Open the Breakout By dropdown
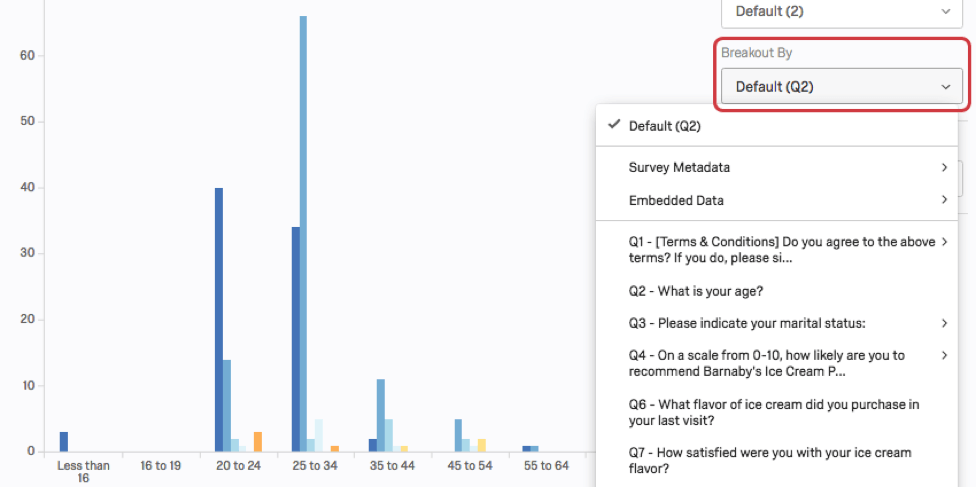This screenshot has width=976, height=487. tap(841, 87)
